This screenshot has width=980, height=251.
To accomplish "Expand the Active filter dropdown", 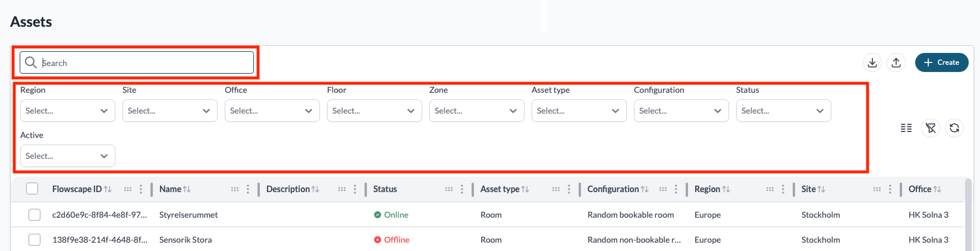I will (x=68, y=156).
